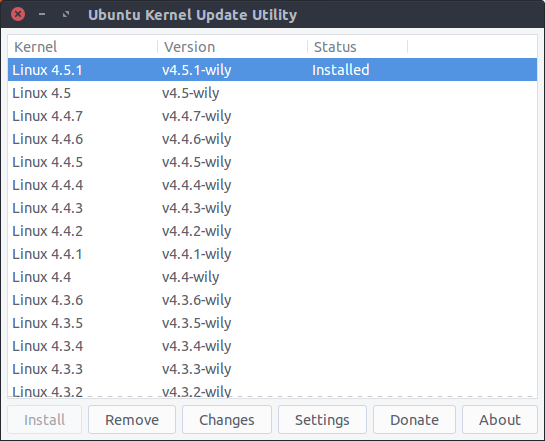The height and width of the screenshot is (441, 545).
Task: Open the Settings dialog
Action: click(322, 419)
